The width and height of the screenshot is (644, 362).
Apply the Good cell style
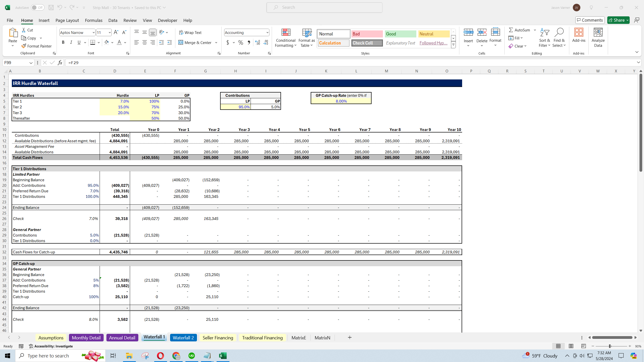(x=400, y=34)
